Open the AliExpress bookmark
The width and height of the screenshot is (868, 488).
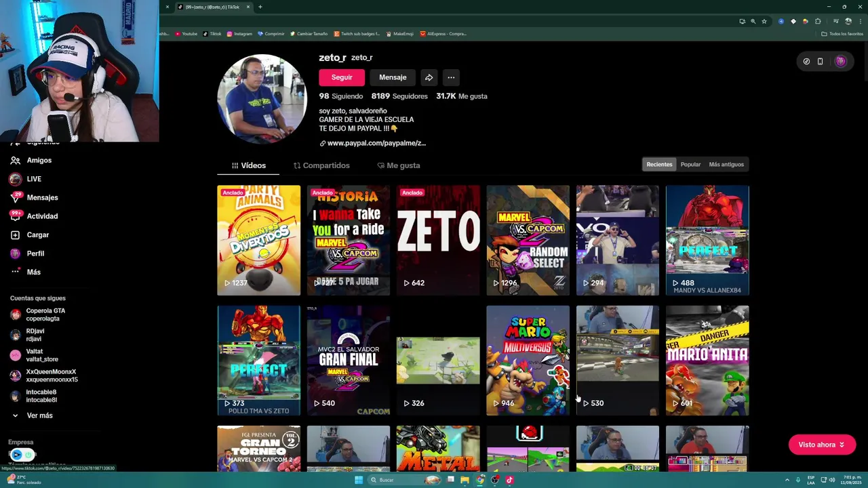[x=443, y=33]
